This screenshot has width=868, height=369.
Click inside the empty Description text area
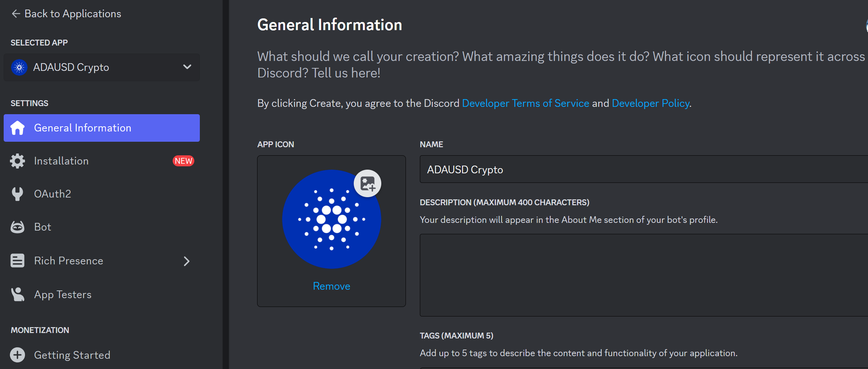(644, 275)
